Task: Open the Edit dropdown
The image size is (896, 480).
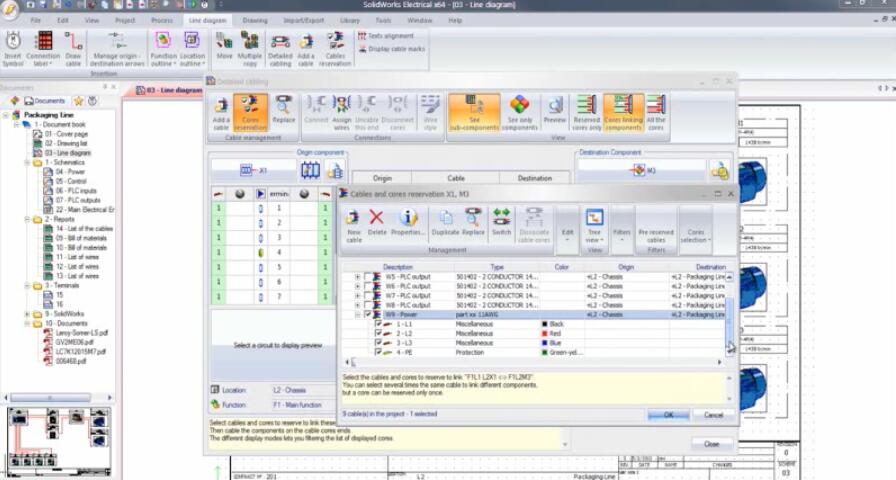Action: pyautogui.click(x=567, y=230)
